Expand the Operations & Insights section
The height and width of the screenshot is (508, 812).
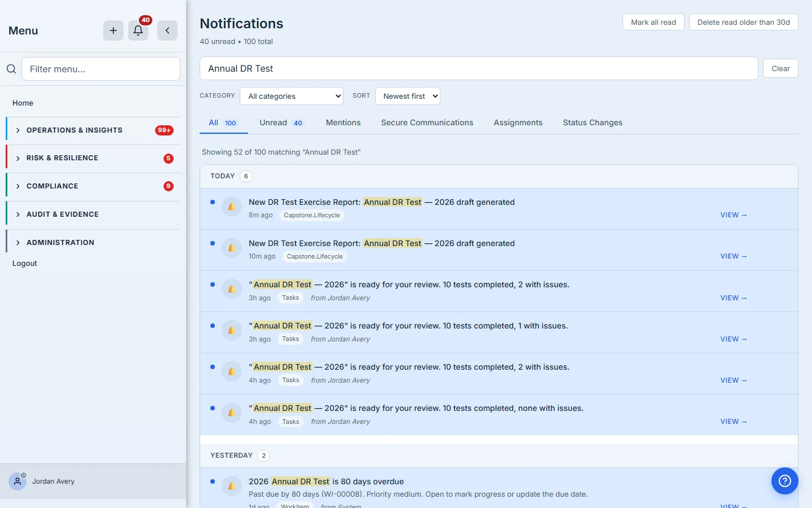coord(93,130)
